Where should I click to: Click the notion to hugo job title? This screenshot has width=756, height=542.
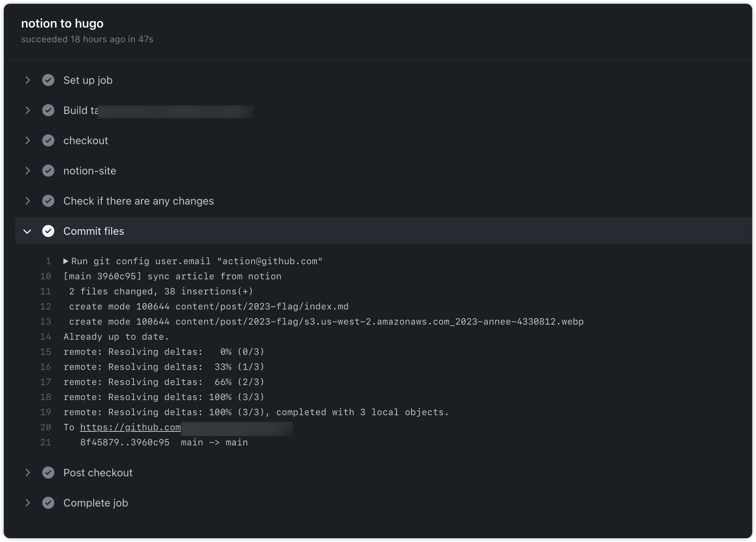(x=62, y=23)
